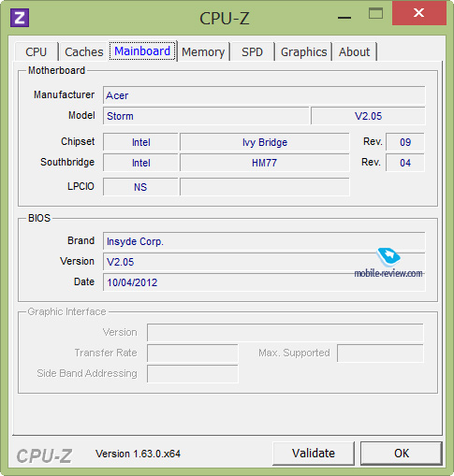
Task: Click the LPCIO field showing NS
Action: pos(140,187)
